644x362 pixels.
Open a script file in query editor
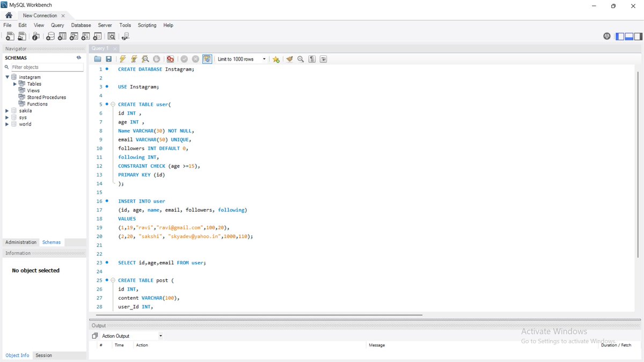tap(98, 59)
